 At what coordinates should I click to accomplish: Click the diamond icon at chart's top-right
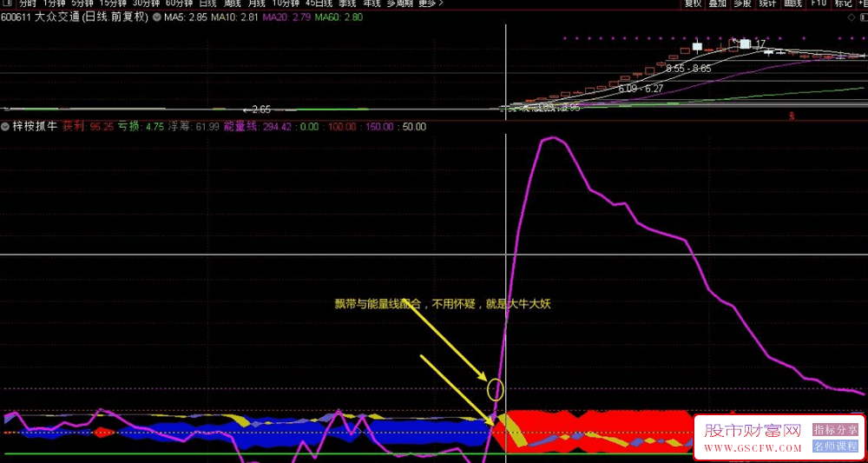click(851, 17)
